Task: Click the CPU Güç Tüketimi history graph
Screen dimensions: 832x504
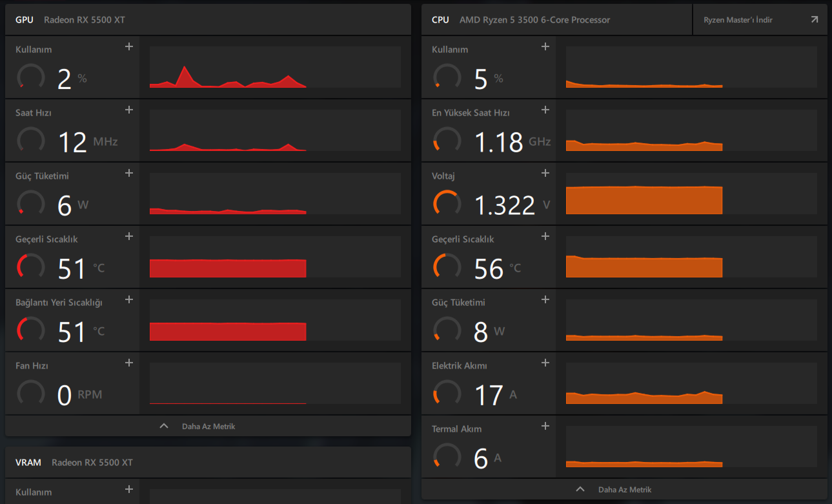Action: coord(691,320)
